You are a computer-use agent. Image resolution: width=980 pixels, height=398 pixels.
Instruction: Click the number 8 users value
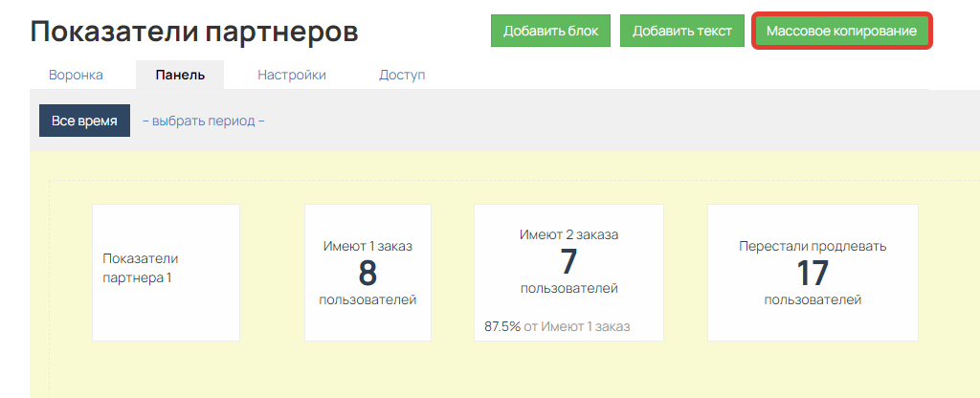pyautogui.click(x=367, y=273)
